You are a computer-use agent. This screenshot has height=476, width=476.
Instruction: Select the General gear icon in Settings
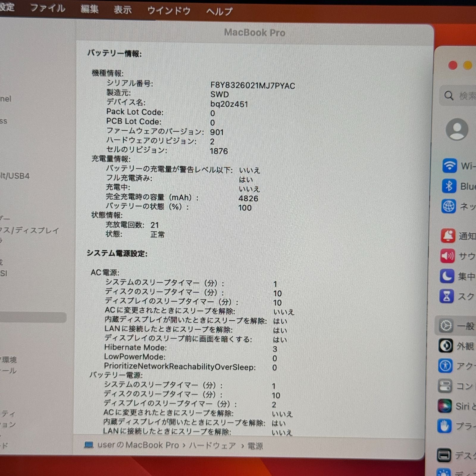[446, 326]
